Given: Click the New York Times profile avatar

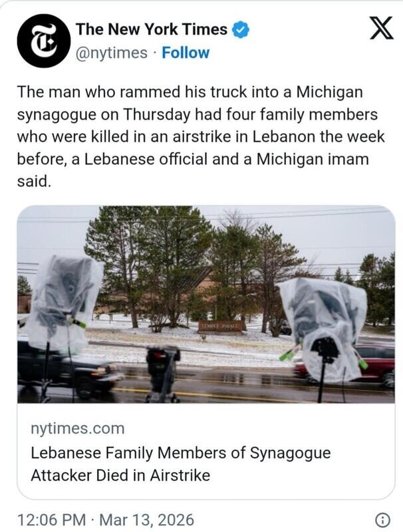Looking at the screenshot, I should pos(44,41).
